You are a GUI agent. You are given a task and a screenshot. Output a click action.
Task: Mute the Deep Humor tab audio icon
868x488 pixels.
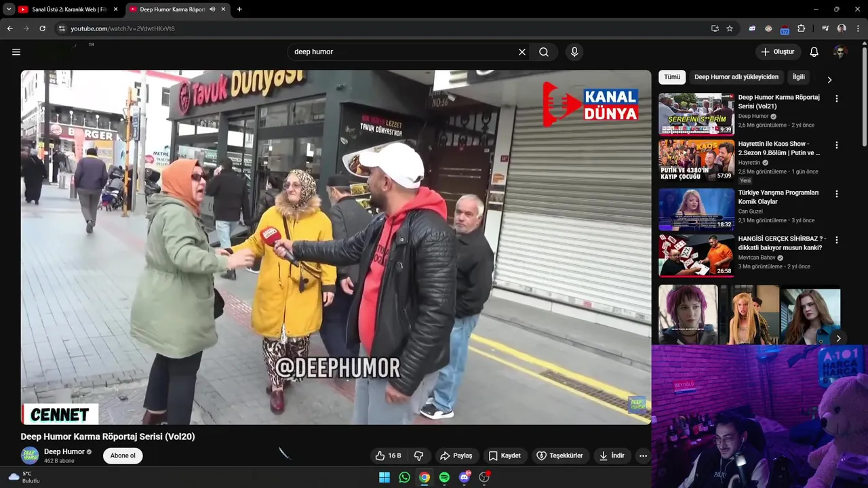pyautogui.click(x=212, y=9)
